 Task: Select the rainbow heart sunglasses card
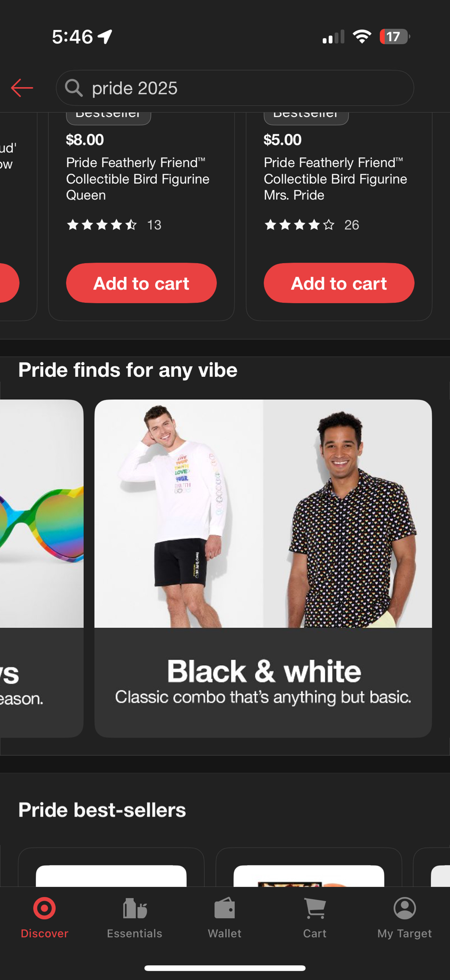(x=42, y=568)
